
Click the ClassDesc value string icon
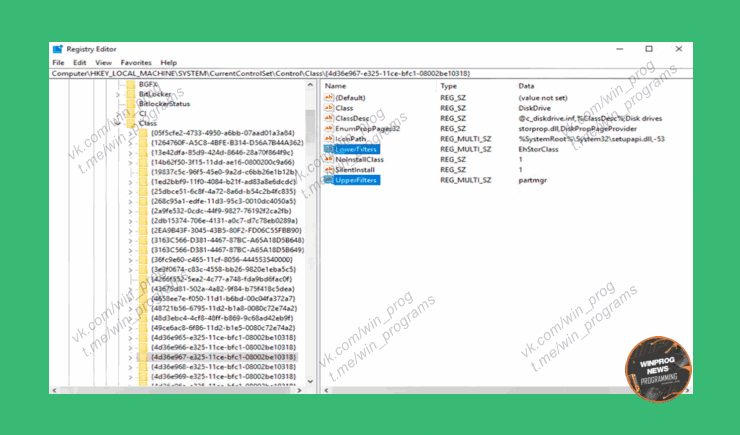(x=329, y=118)
